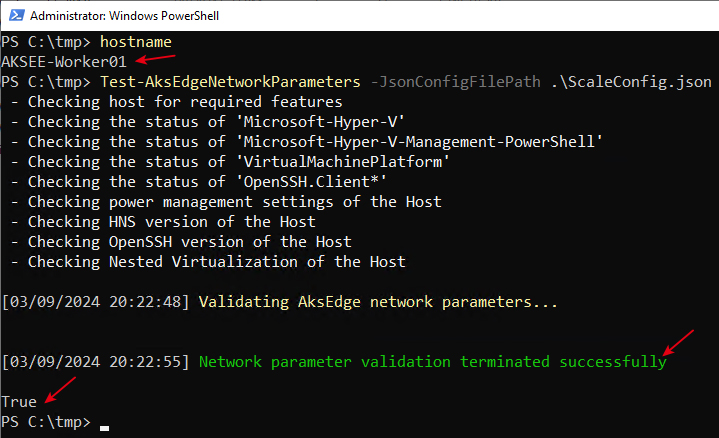Click the blinking cursor at the last prompt
This screenshot has width=719, height=438.
pos(105,428)
